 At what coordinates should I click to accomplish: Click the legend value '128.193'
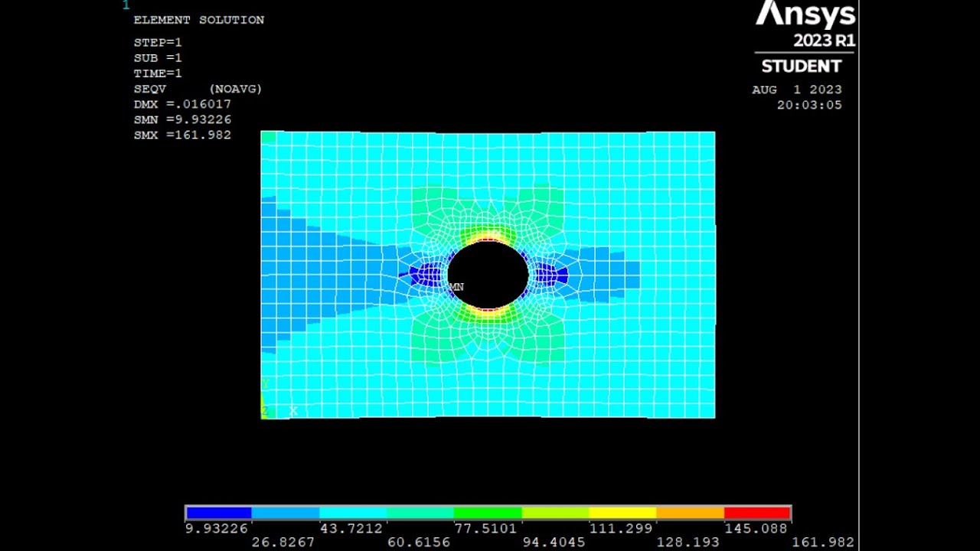coord(688,542)
